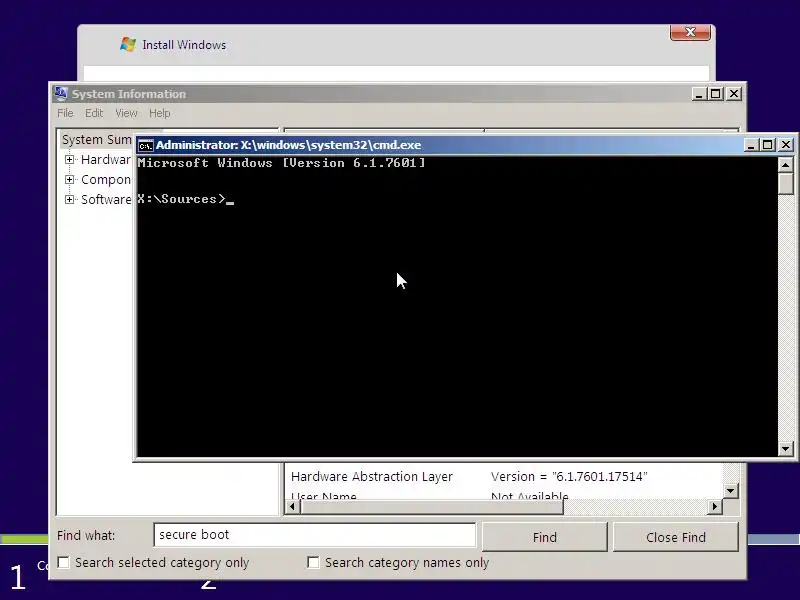Click the Find what text field
Image resolution: width=800 pixels, height=600 pixels.
click(x=314, y=535)
